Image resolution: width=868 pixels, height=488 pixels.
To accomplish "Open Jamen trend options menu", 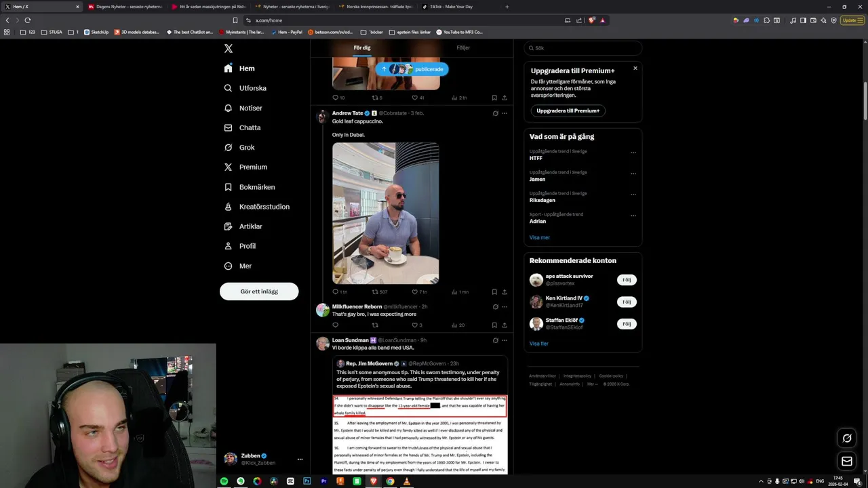I will click(633, 174).
